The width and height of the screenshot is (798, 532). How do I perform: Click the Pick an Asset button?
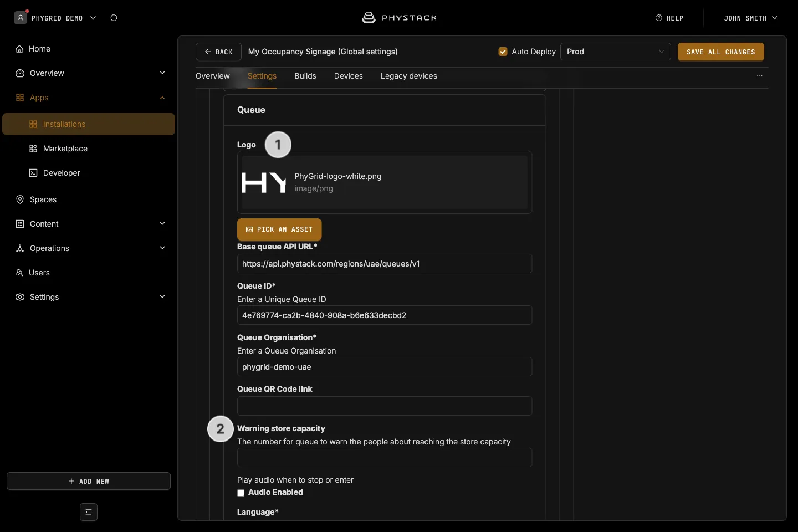[x=279, y=229]
